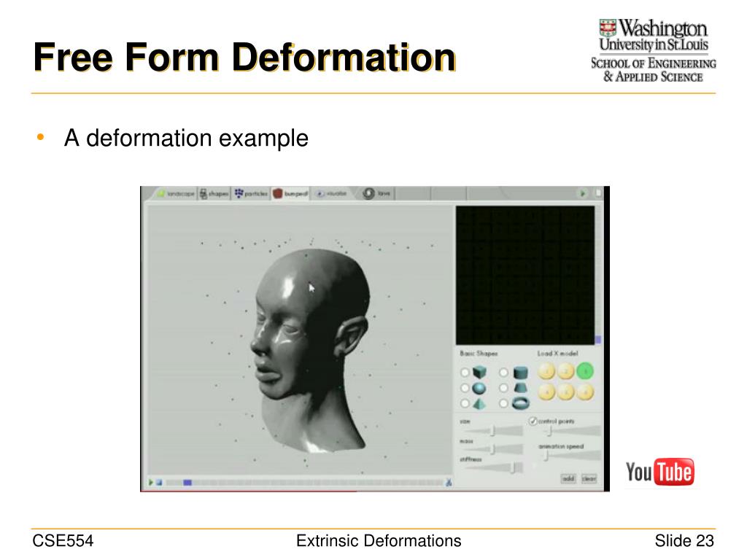This screenshot has height=560, width=747.
Task: Load X model button four
Action: click(x=546, y=392)
